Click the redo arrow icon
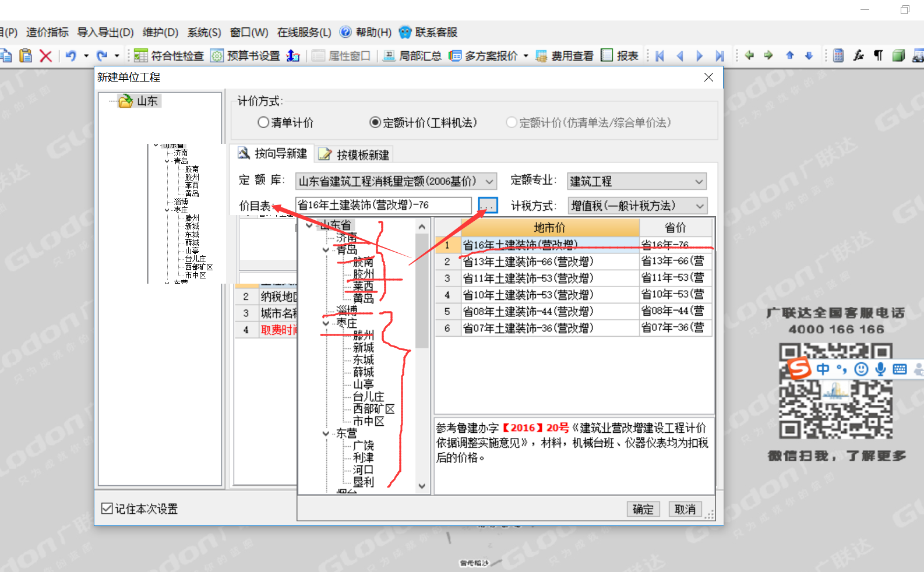924x572 pixels. tap(102, 56)
